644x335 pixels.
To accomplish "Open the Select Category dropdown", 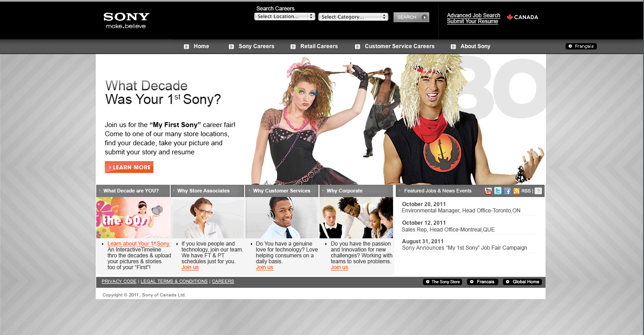I will click(x=353, y=17).
